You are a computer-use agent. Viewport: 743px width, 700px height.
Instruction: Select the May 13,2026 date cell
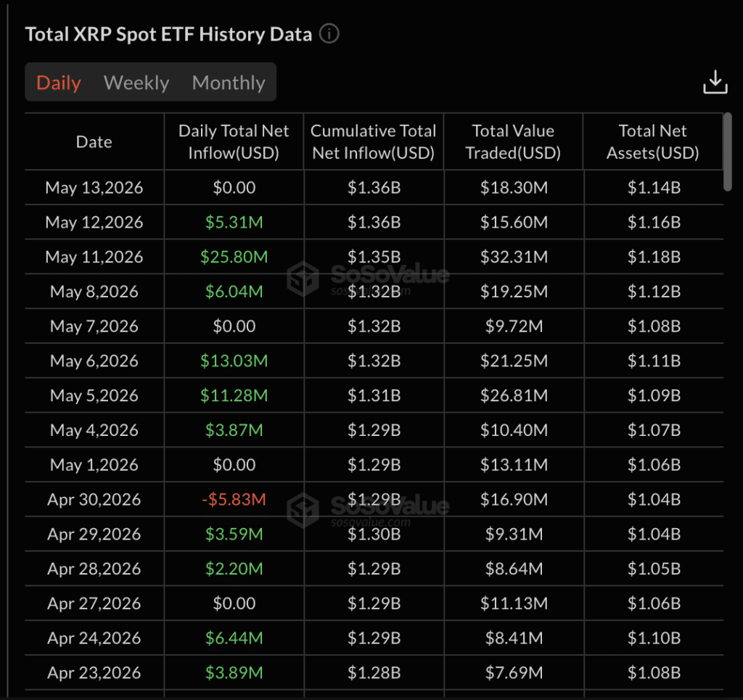(94, 188)
